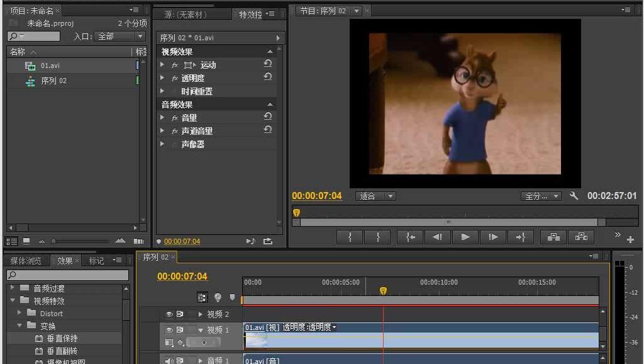
Task: Toggle the 运动 fx effect on/off
Action: point(175,65)
